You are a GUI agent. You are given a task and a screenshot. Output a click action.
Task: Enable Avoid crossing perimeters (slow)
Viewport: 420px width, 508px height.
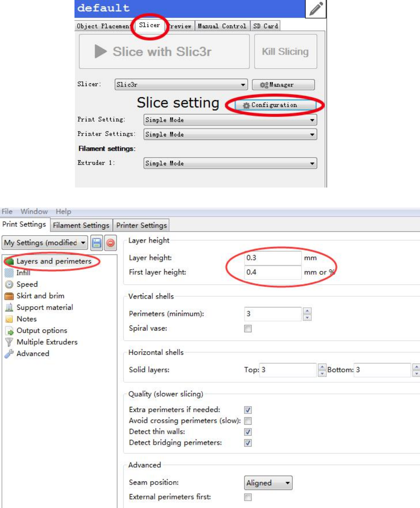(x=248, y=421)
